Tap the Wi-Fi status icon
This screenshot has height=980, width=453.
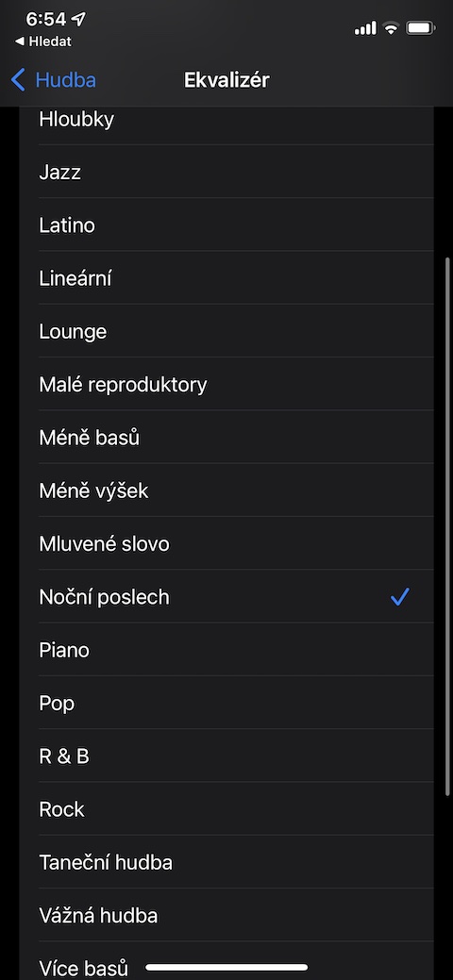tap(391, 27)
